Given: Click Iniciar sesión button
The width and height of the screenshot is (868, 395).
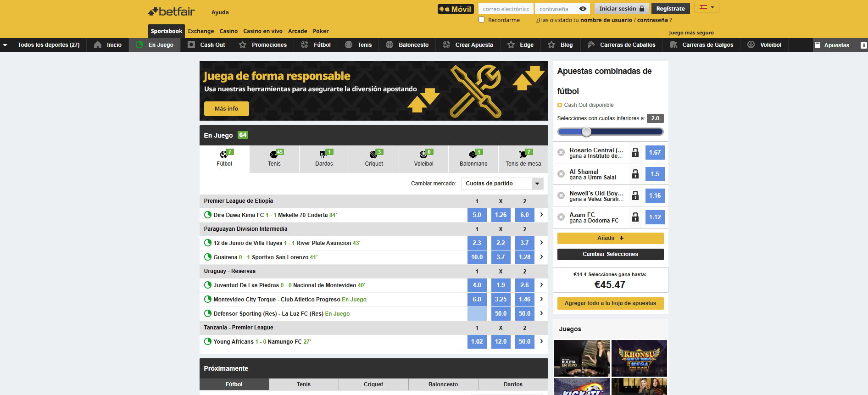Looking at the screenshot, I should (x=622, y=9).
